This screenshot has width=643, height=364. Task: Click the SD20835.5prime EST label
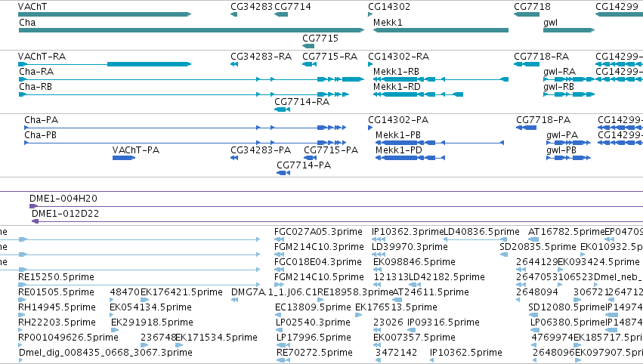538,247
